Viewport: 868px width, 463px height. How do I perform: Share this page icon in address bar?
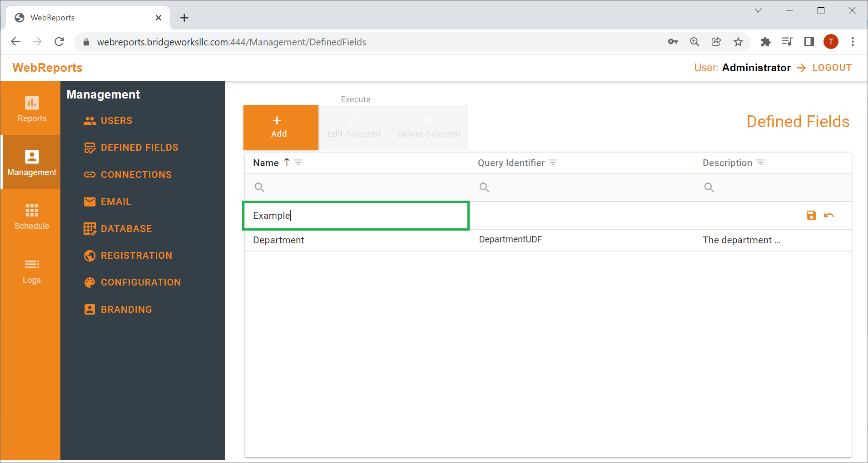point(716,42)
